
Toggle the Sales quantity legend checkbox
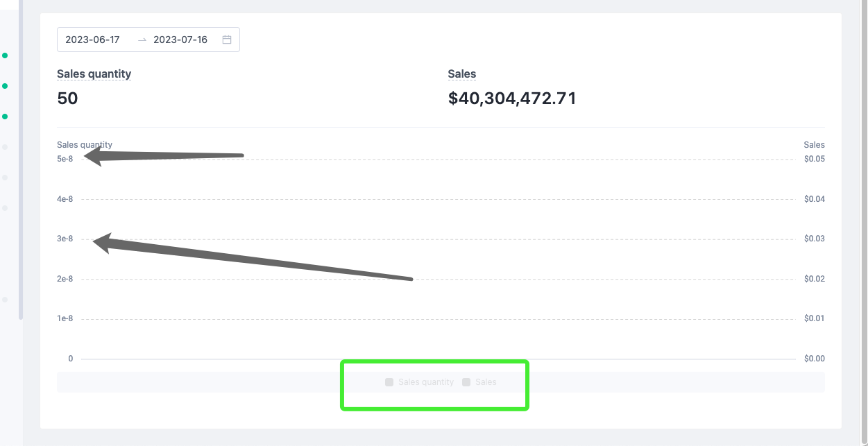click(389, 382)
